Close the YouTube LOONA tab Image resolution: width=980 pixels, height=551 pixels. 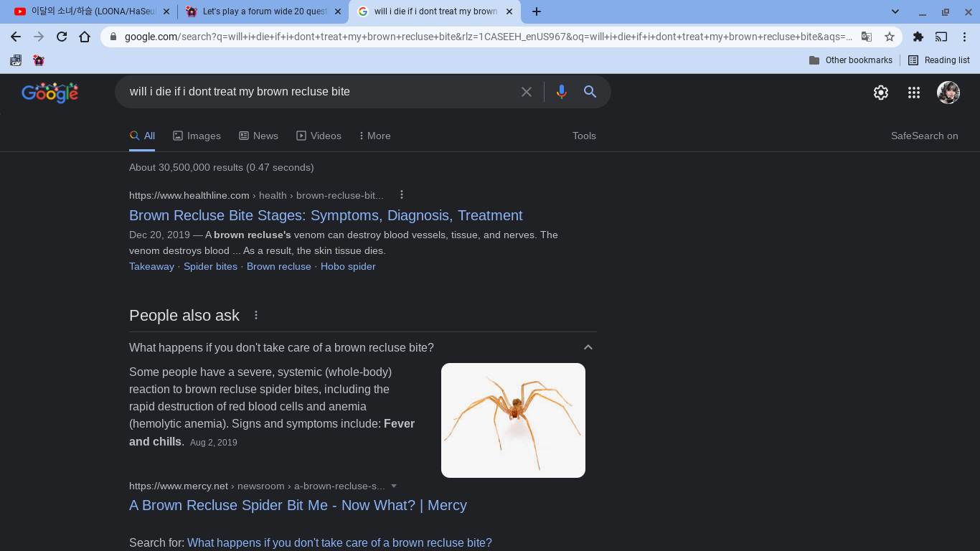pos(166,11)
